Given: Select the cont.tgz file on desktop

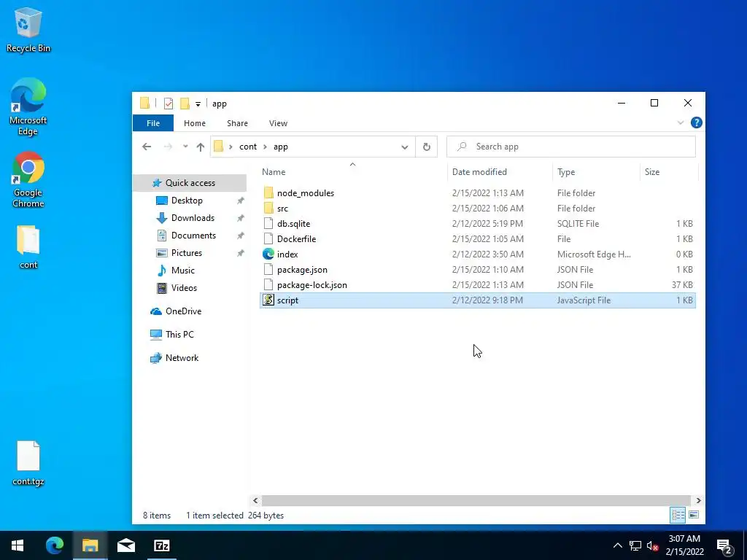Looking at the screenshot, I should [x=28, y=463].
